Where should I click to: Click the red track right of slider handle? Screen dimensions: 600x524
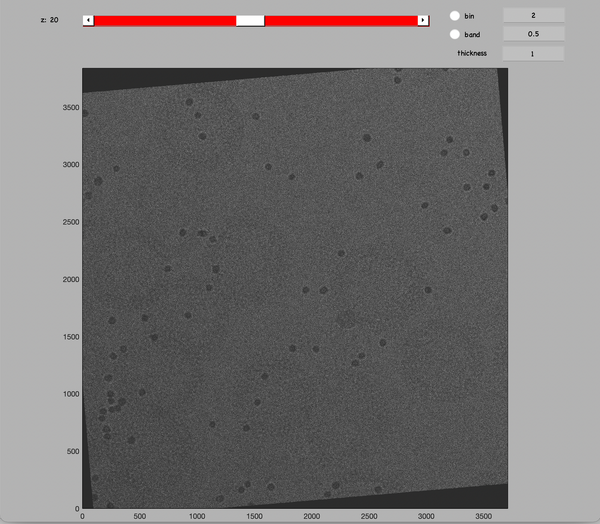(341, 21)
